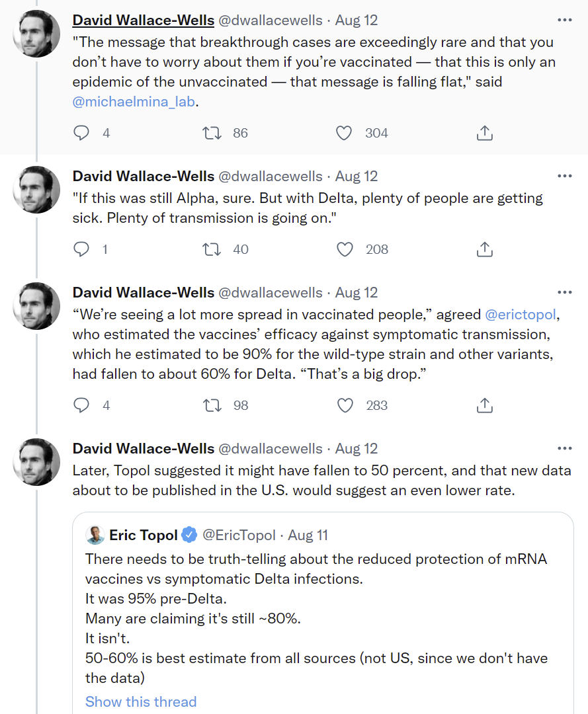This screenshot has width=588, height=714.
Task: Share the 'breakthrough cases' tweet
Action: 485,133
